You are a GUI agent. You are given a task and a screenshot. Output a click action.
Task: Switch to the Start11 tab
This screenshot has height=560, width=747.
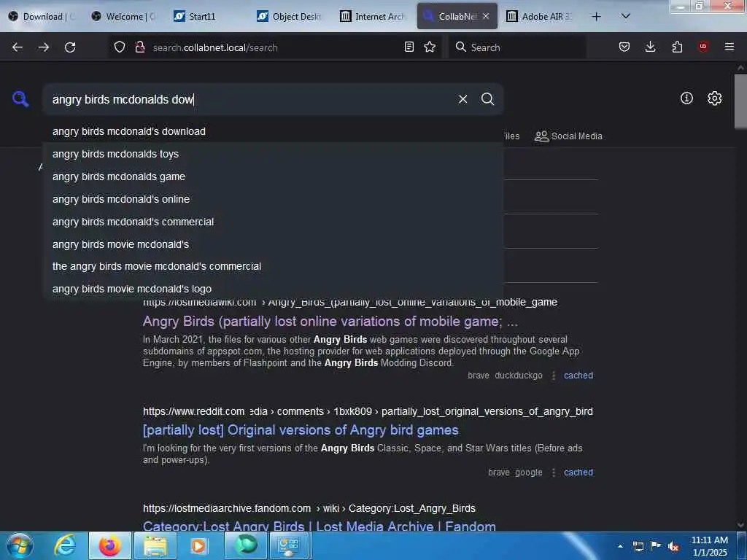(207, 16)
